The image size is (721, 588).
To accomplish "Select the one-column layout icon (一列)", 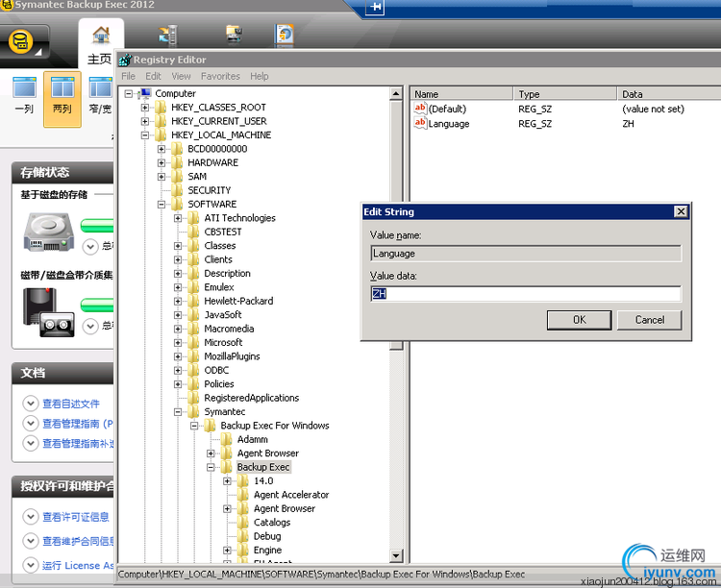I will point(24,87).
